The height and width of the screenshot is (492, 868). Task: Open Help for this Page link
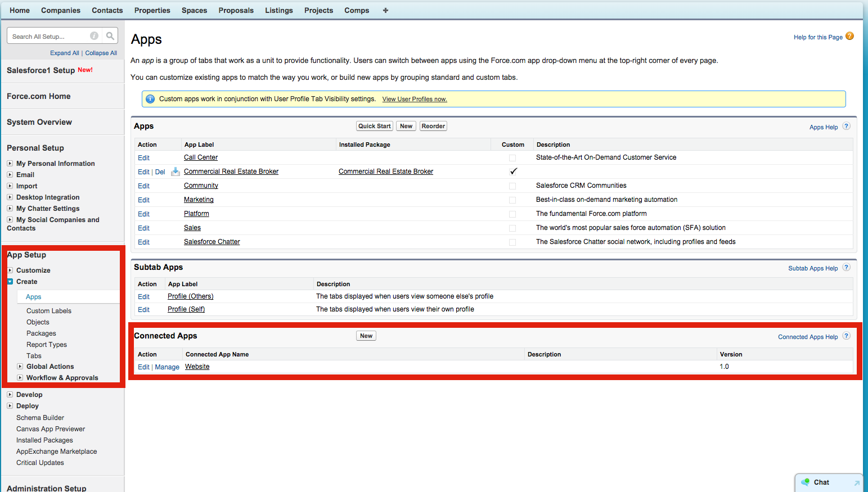click(818, 37)
